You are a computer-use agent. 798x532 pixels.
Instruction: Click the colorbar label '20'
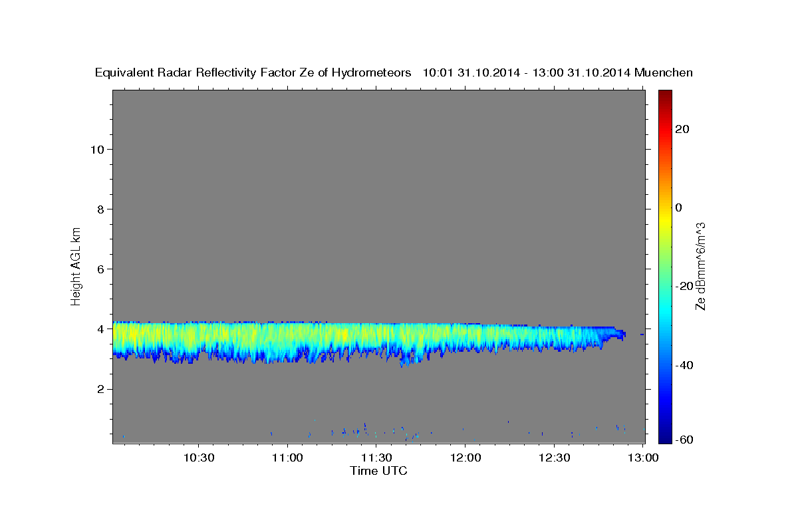pyautogui.click(x=682, y=129)
